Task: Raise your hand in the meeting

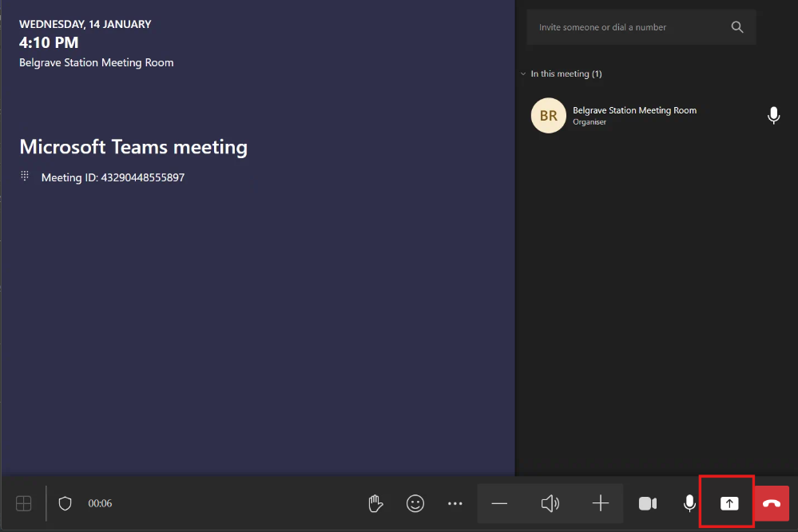Action: pyautogui.click(x=375, y=503)
